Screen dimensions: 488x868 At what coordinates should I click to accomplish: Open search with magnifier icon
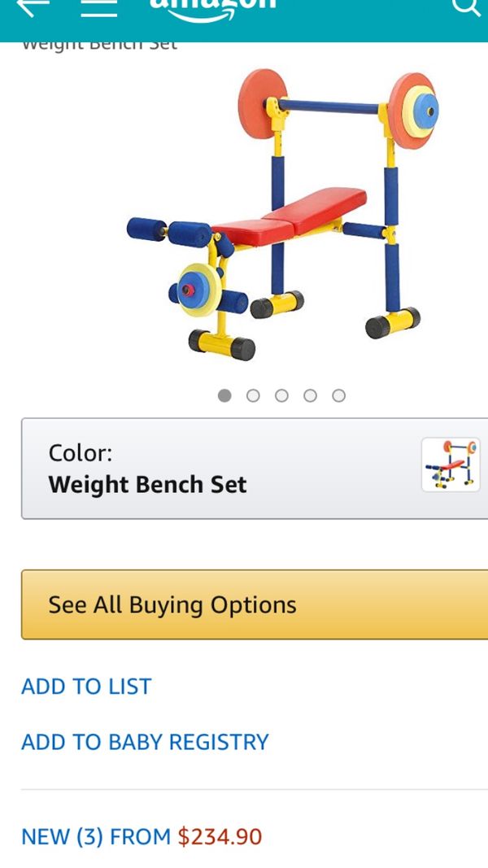click(x=466, y=7)
